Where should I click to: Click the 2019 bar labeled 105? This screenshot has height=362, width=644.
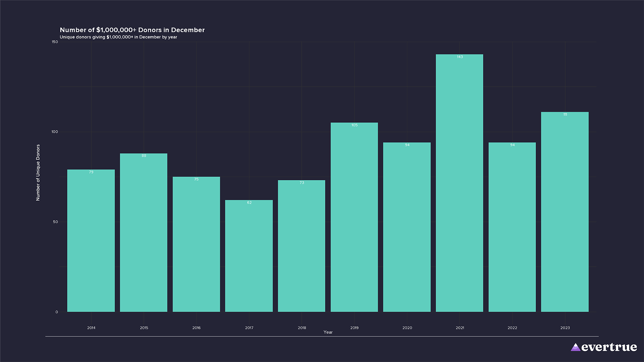354,218
